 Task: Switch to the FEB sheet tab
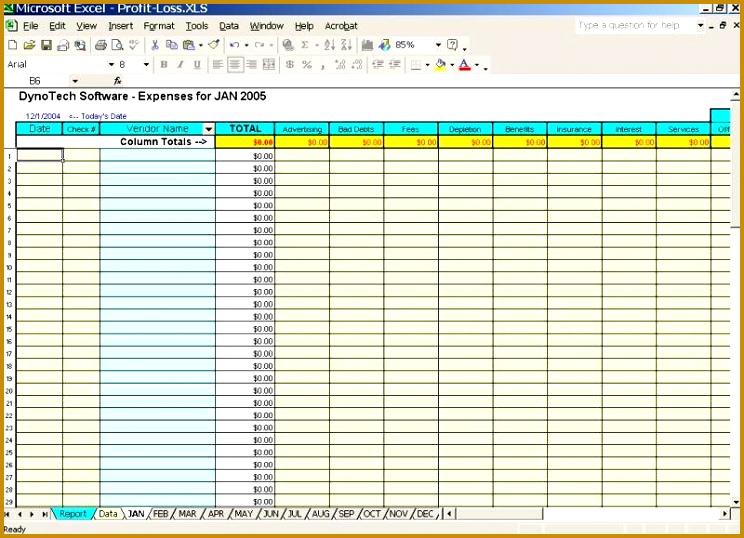[160, 514]
